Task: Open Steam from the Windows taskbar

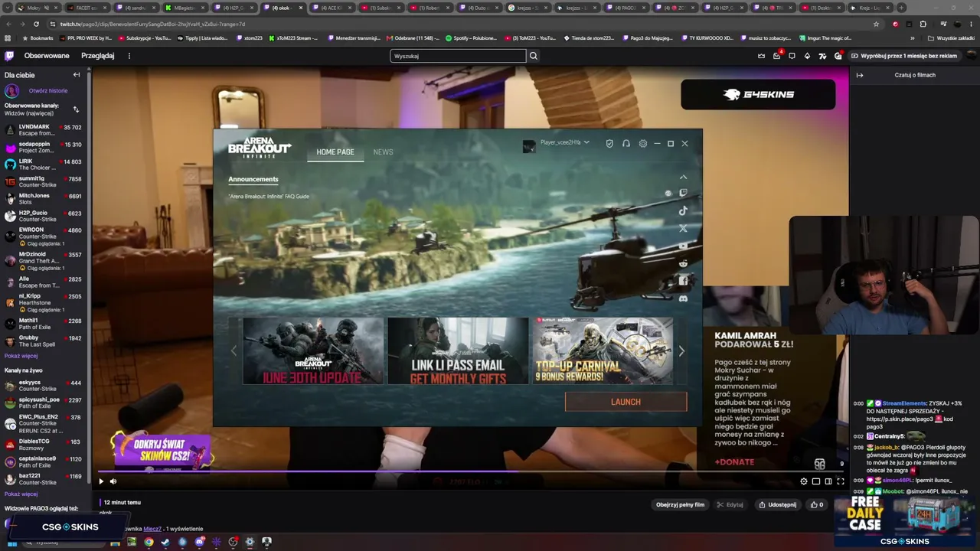Action: pyautogui.click(x=165, y=542)
